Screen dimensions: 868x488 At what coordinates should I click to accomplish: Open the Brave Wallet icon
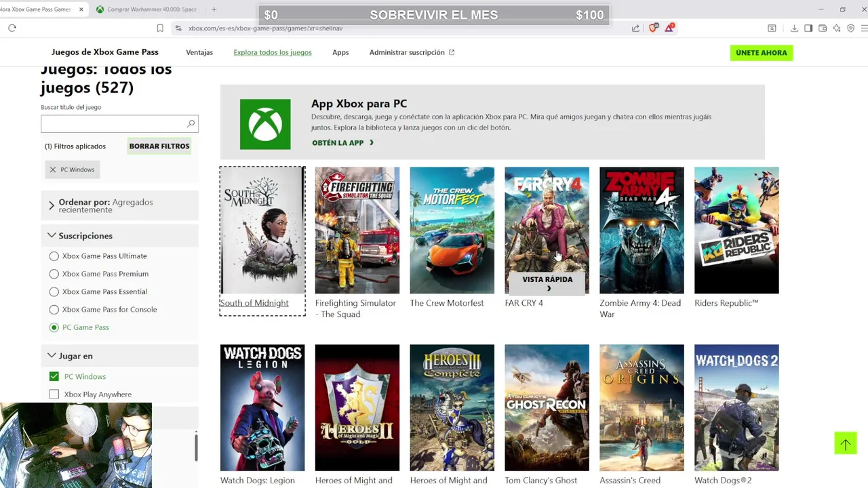[x=823, y=28]
